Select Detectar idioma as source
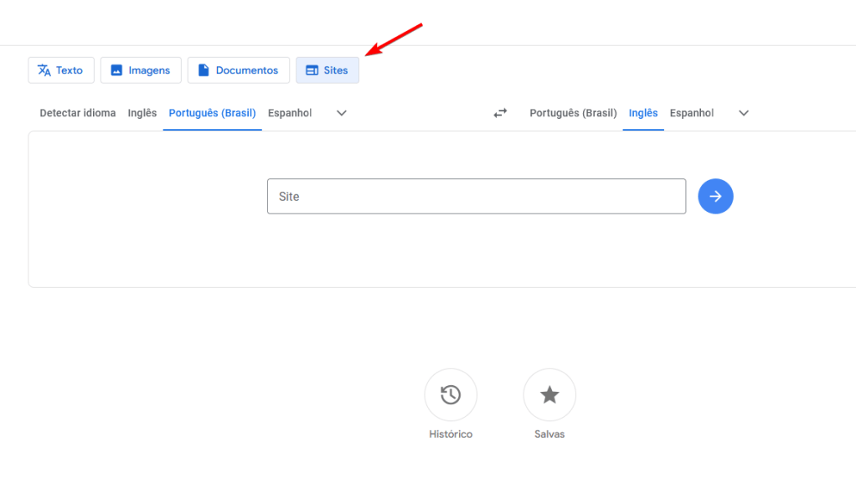The image size is (856, 504). [x=78, y=113]
